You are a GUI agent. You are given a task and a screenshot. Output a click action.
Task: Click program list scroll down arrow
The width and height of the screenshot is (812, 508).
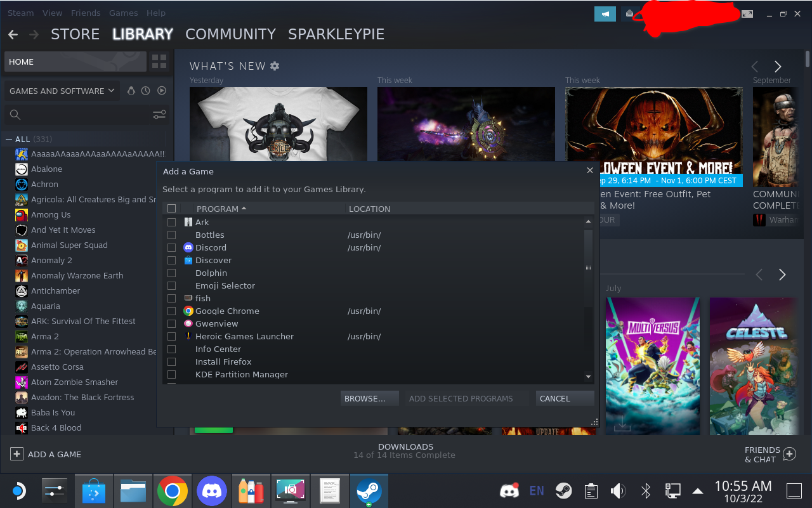[588, 377]
